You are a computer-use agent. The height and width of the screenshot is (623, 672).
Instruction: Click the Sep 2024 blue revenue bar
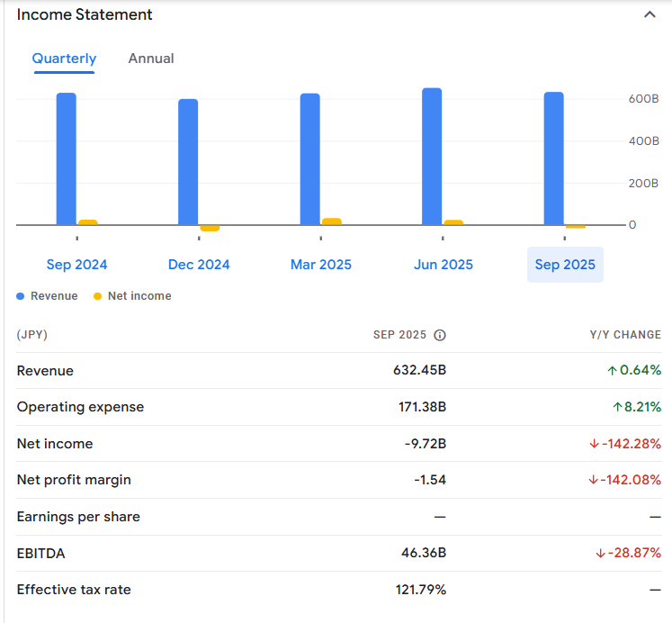click(67, 159)
